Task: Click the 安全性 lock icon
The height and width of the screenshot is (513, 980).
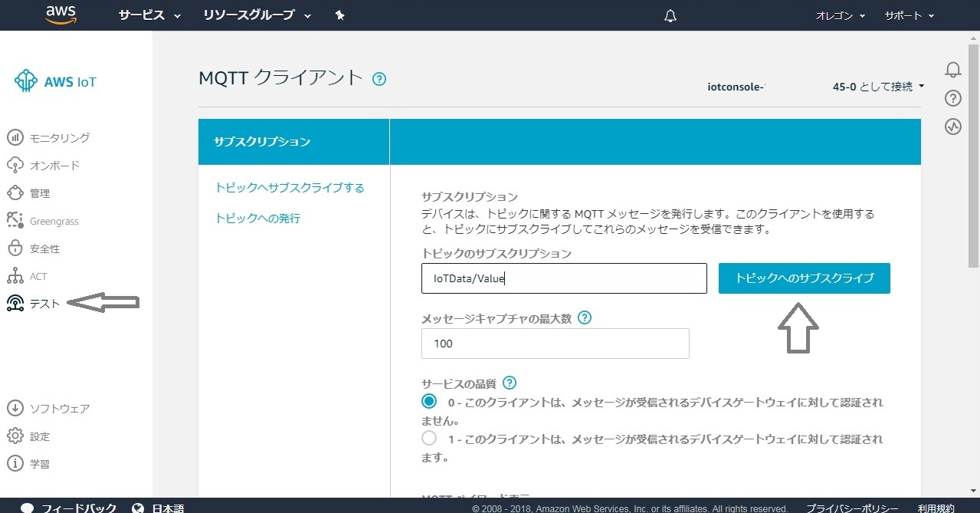Action: click(15, 248)
